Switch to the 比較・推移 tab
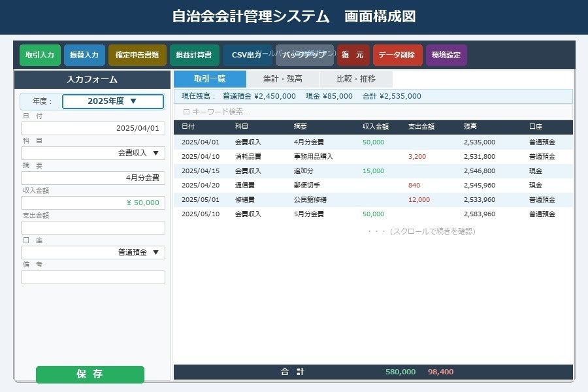Screen dimensions: 588x392 click(x=356, y=78)
